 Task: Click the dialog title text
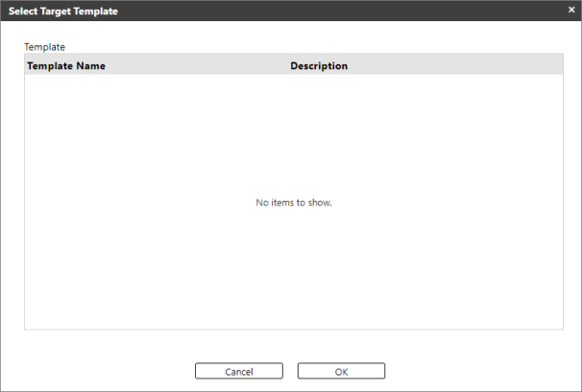[63, 11]
